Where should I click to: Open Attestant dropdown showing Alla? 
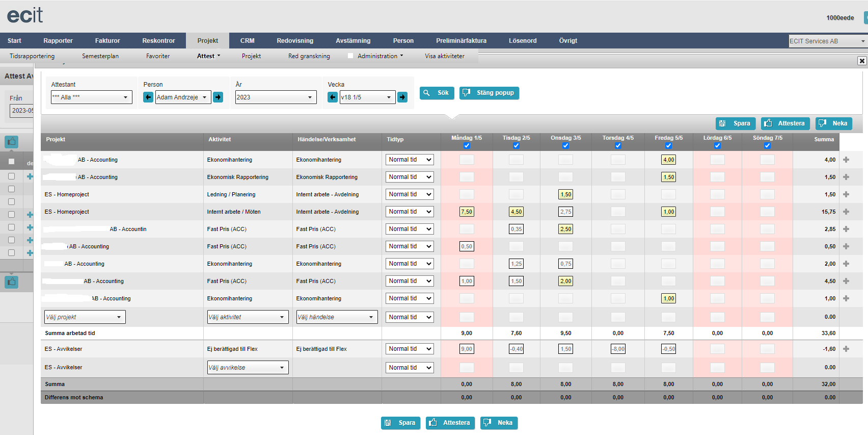[x=92, y=97]
